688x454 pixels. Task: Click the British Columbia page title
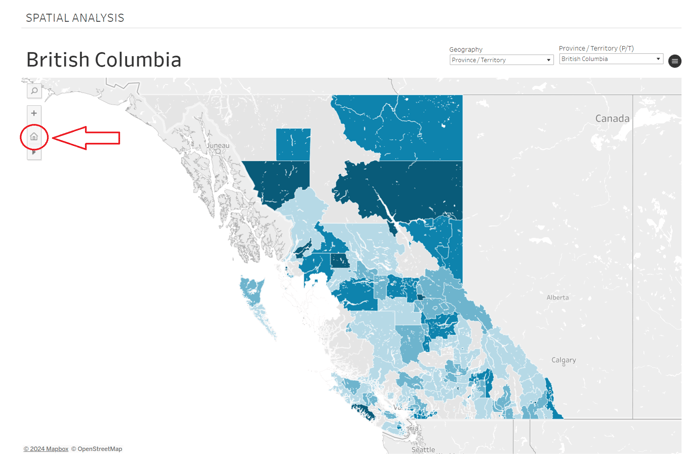coord(104,60)
